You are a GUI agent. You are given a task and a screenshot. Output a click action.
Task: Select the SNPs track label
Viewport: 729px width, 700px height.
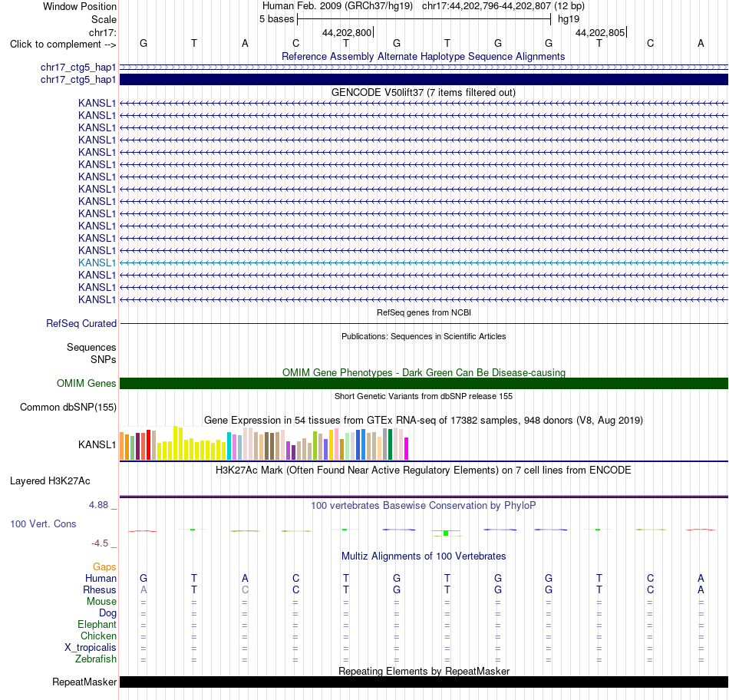(104, 359)
